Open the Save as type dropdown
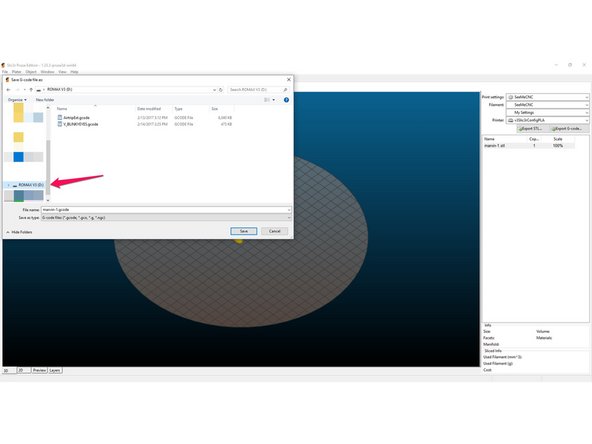The width and height of the screenshot is (592, 444). (289, 218)
